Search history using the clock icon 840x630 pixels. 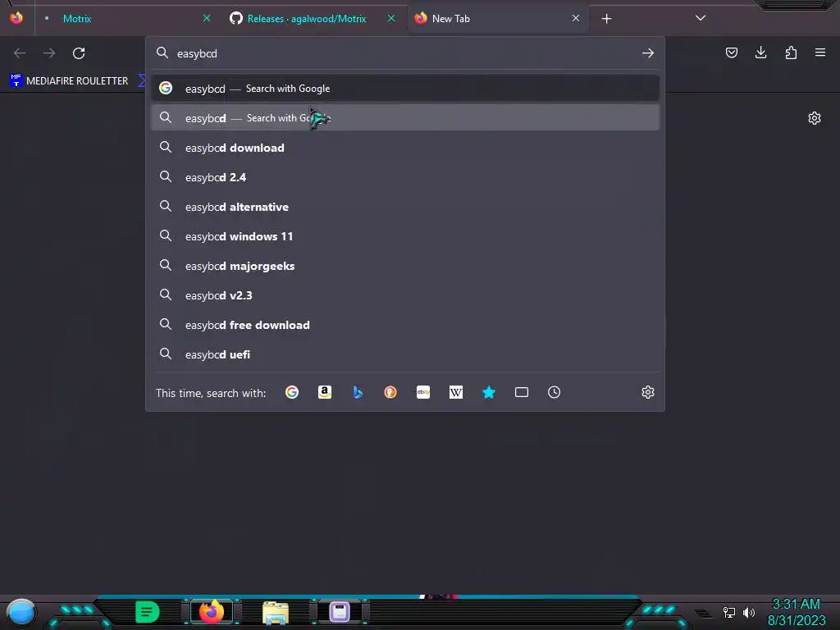tap(555, 392)
